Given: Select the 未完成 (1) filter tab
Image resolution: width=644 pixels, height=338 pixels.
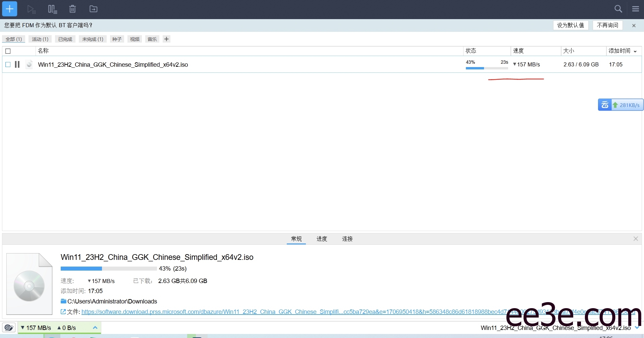Looking at the screenshot, I should [x=93, y=39].
